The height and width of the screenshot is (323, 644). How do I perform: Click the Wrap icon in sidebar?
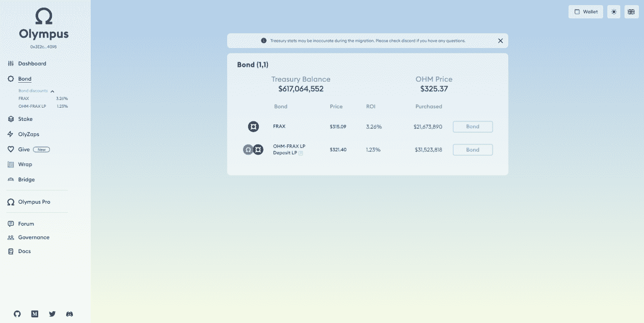click(x=11, y=164)
